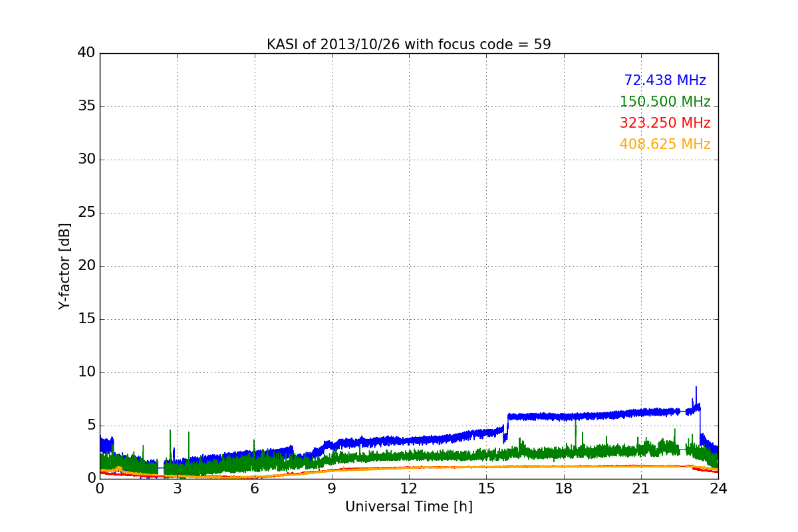798x532 pixels.
Task: Click the x-axis tick label 6
Action: click(254, 489)
